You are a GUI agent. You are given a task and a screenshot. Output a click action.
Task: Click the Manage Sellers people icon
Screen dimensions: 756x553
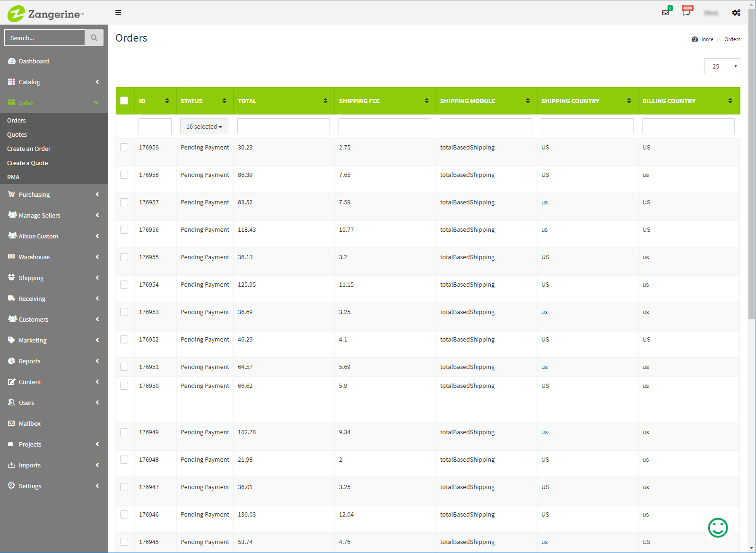coord(12,215)
